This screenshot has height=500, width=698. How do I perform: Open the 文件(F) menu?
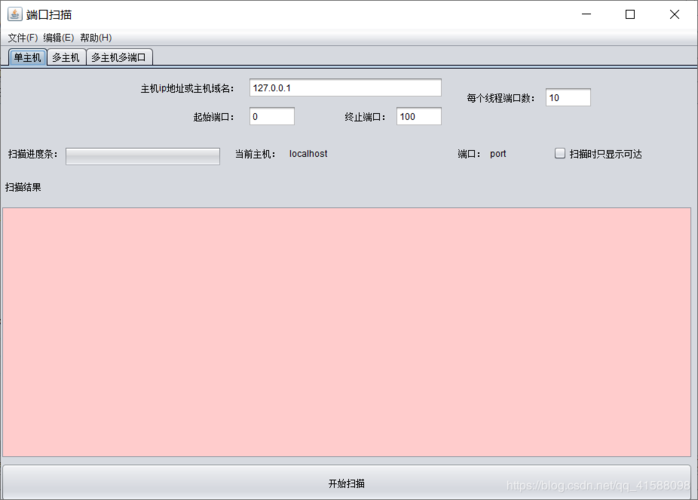tap(23, 38)
